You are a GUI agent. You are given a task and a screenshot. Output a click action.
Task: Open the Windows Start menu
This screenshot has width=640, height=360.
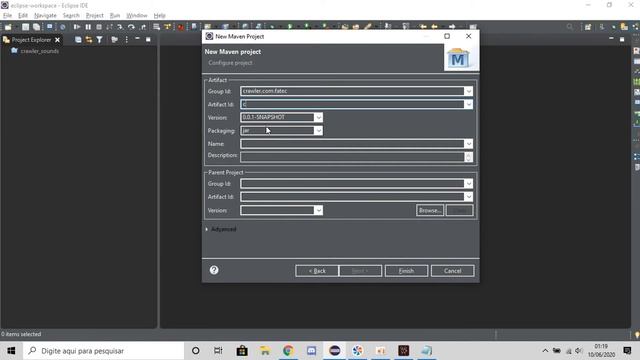[x=11, y=351]
